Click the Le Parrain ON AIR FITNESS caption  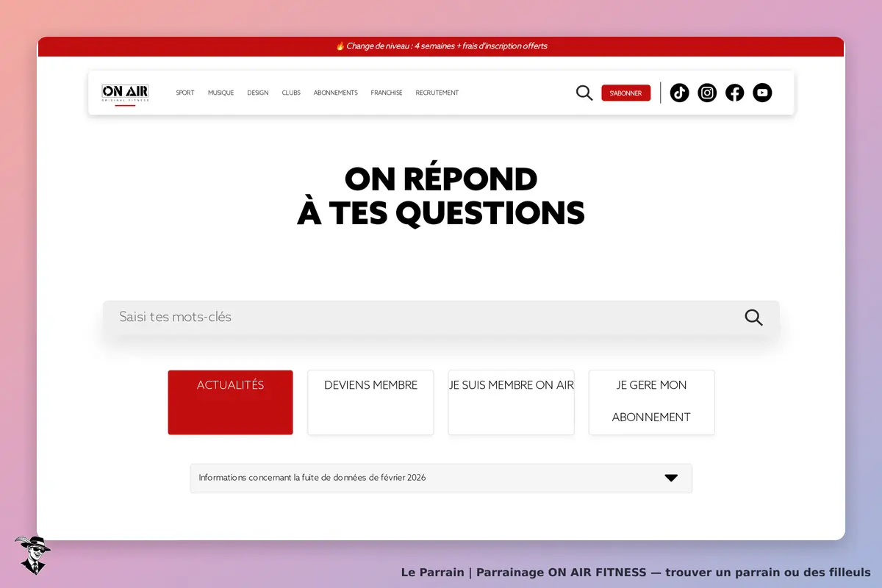(x=636, y=573)
